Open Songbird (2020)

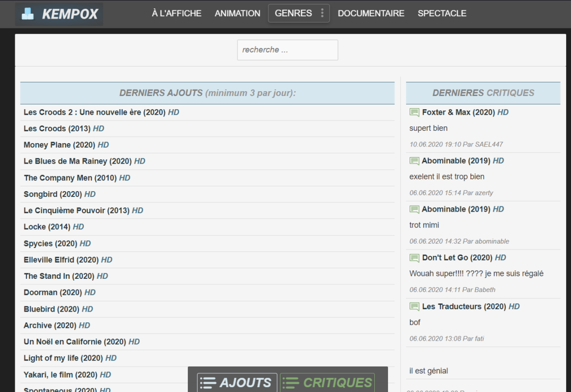point(59,194)
